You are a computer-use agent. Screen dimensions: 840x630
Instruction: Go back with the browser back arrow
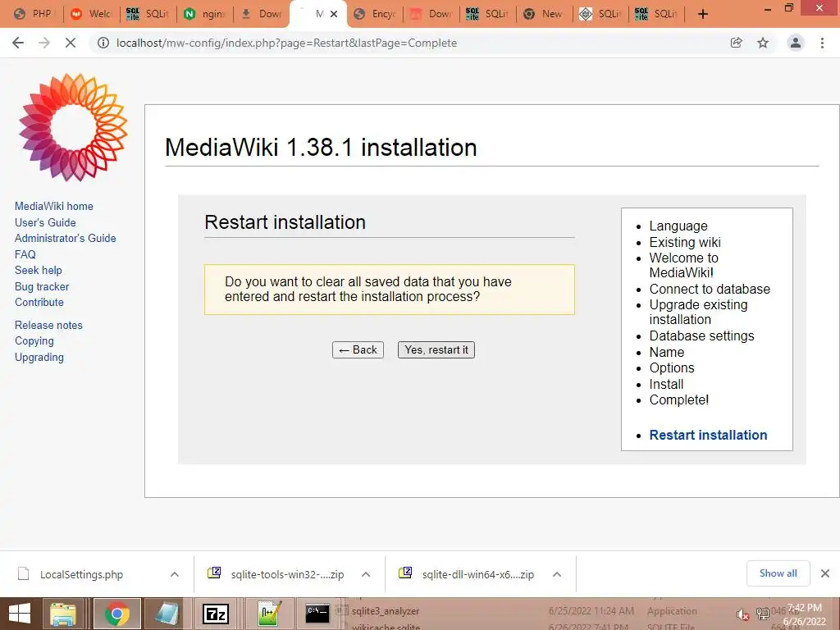coord(18,43)
